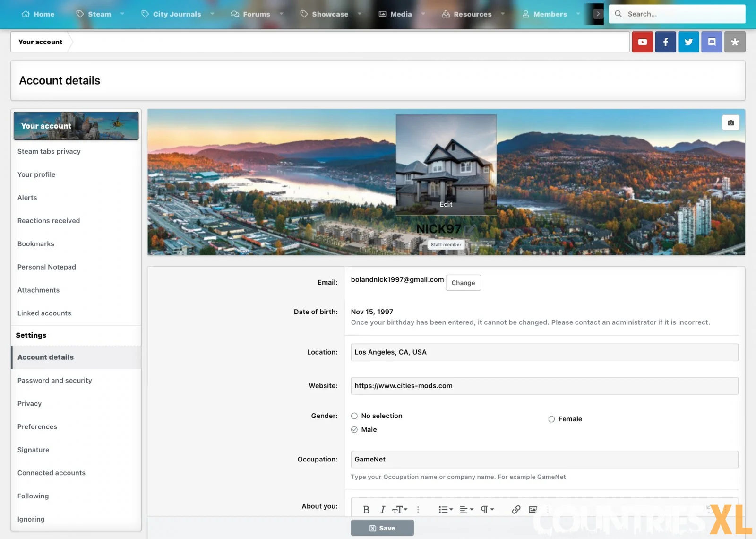Viewport: 756px width, 539px height.
Task: Save the account details
Action: pos(382,528)
